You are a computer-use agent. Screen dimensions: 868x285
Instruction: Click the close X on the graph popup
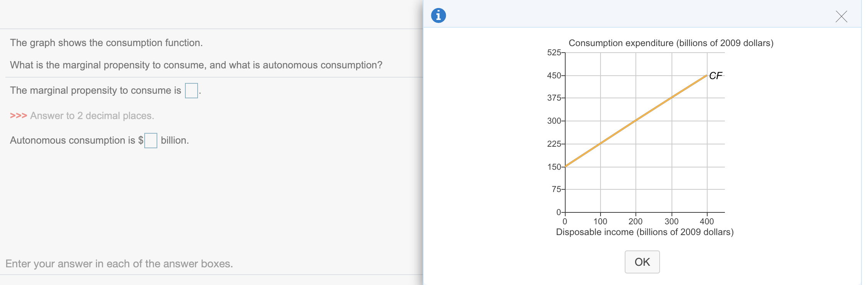(842, 17)
